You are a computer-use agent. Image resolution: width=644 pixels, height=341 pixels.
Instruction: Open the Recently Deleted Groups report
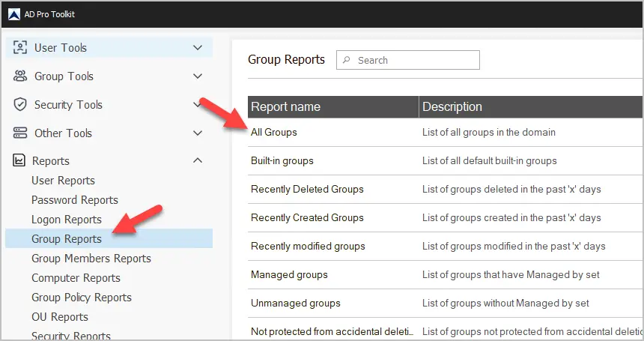307,189
